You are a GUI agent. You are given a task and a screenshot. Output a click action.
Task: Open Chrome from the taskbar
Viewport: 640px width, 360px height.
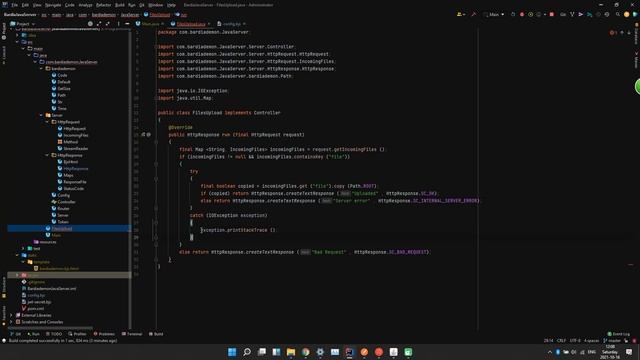[305, 352]
